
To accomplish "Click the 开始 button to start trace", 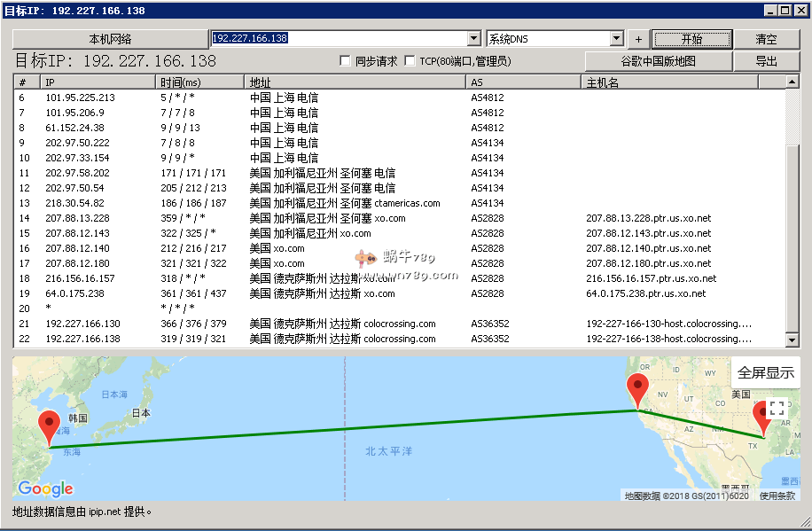I will coord(691,39).
